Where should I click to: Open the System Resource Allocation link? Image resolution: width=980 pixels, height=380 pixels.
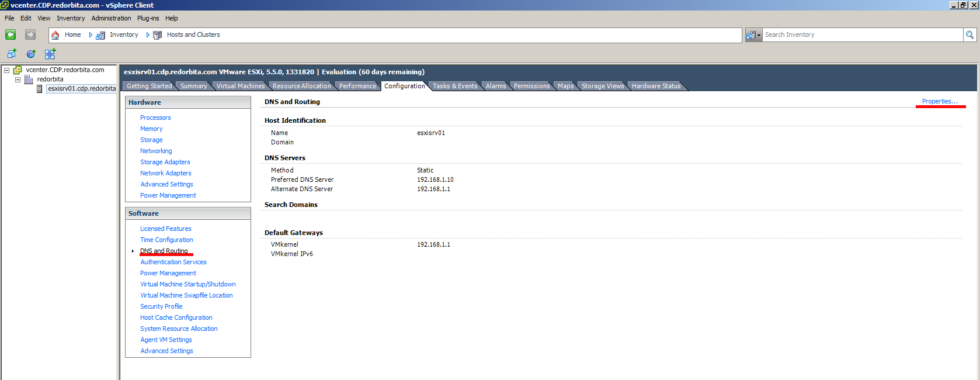(x=179, y=329)
